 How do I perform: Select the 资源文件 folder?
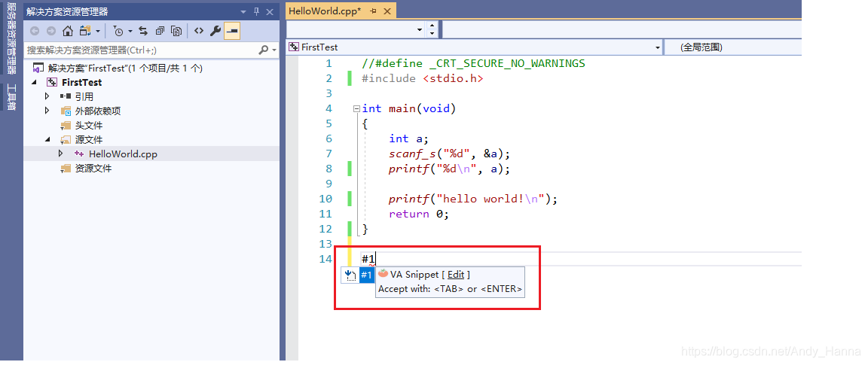tap(93, 169)
